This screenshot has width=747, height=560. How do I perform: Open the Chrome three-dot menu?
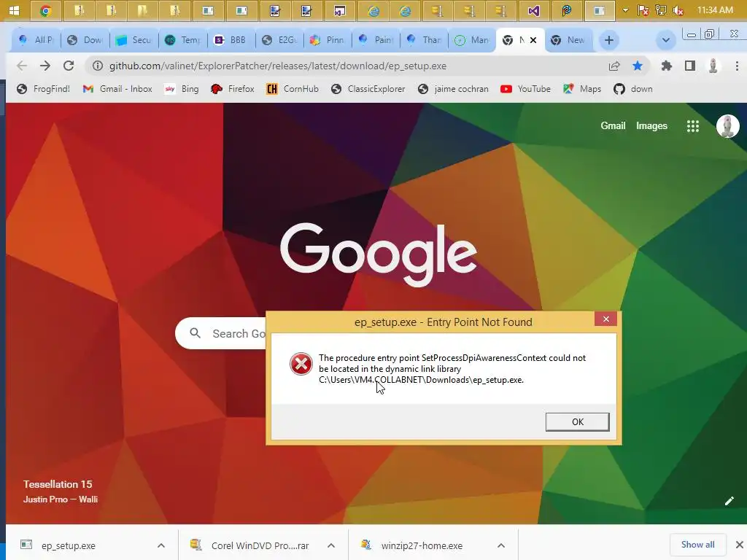737,66
